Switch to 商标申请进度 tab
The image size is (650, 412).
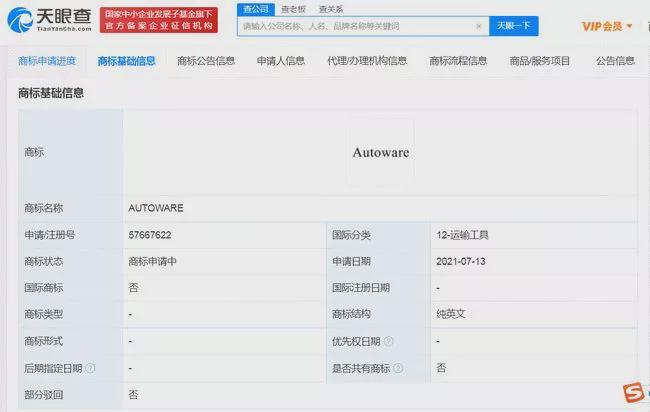(x=47, y=61)
